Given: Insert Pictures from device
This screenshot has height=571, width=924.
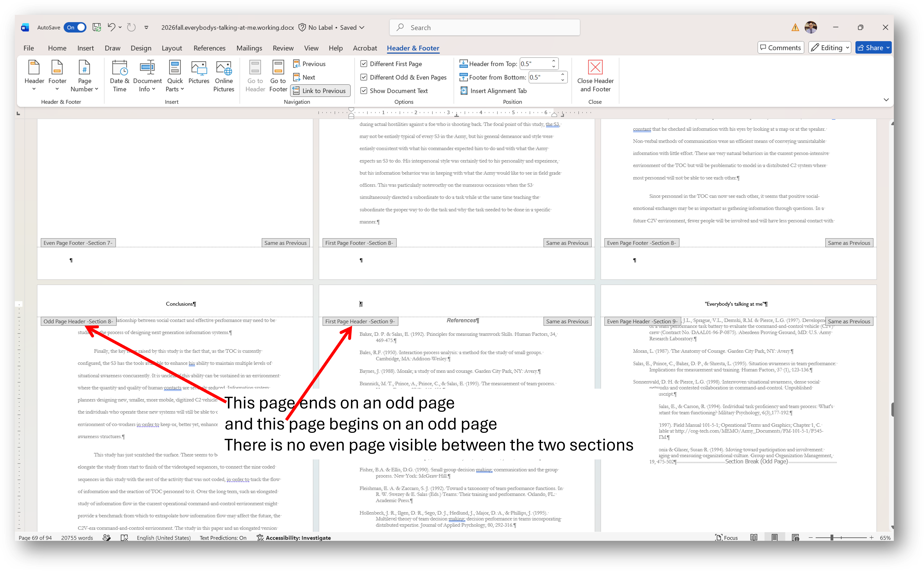Looking at the screenshot, I should click(199, 72).
